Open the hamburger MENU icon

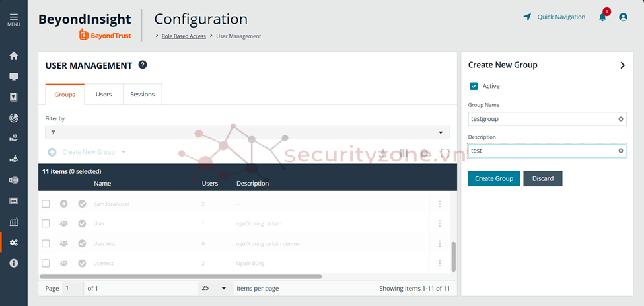tap(13, 19)
